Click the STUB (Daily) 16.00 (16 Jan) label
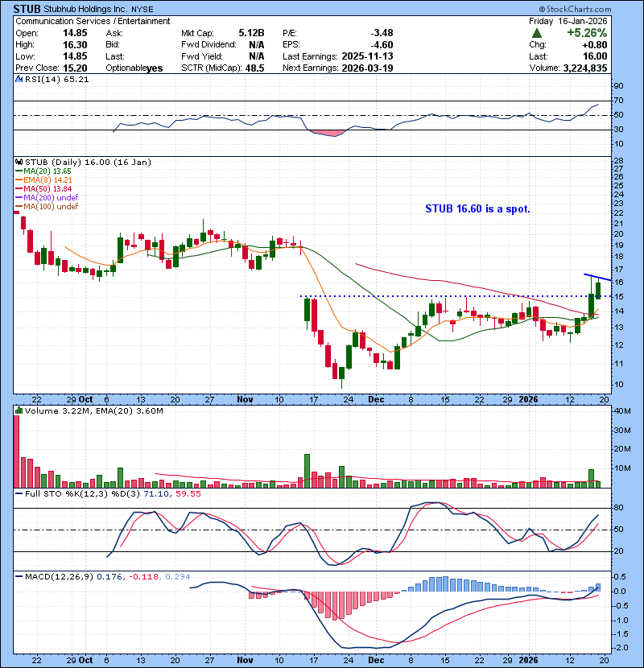Image resolution: width=644 pixels, height=668 pixels. pyautogui.click(x=88, y=162)
